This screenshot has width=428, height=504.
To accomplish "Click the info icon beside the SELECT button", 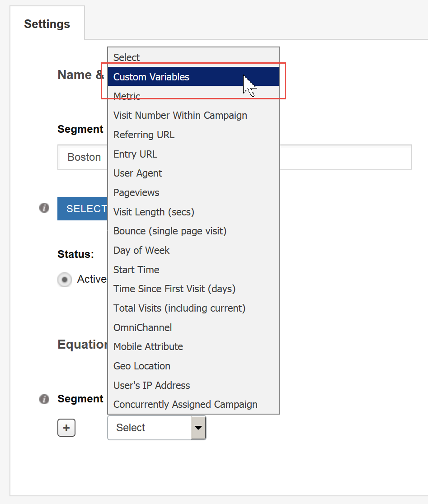I will click(x=44, y=208).
